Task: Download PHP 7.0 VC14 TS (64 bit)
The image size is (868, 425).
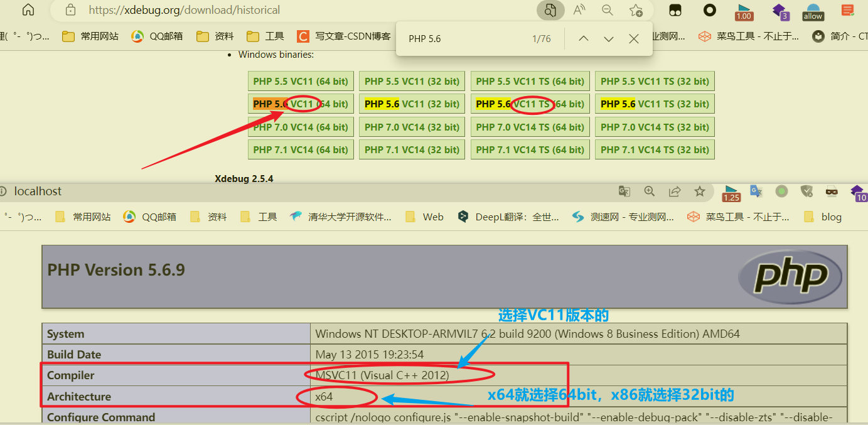Action: [x=530, y=127]
